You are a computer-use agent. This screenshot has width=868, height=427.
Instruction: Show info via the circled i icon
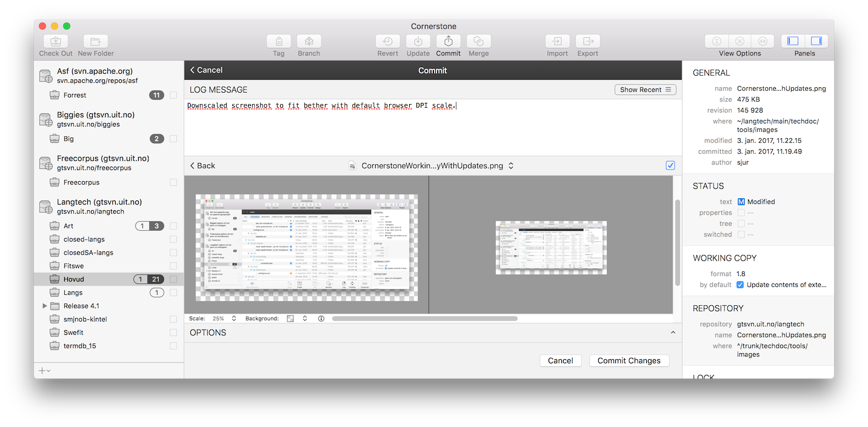321,318
